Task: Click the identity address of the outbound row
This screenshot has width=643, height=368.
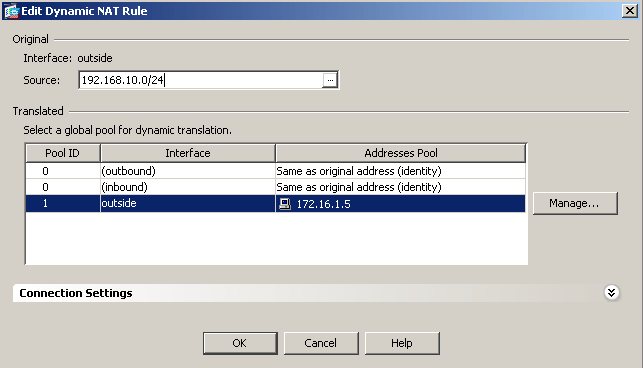Action: click(401, 171)
